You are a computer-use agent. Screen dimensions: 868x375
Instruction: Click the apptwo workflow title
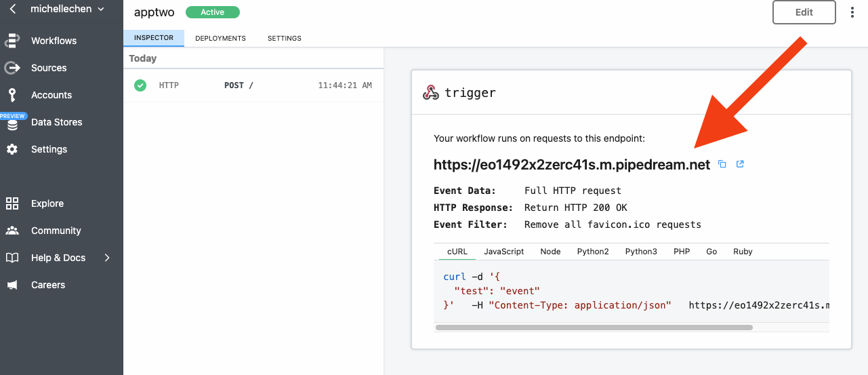(152, 12)
